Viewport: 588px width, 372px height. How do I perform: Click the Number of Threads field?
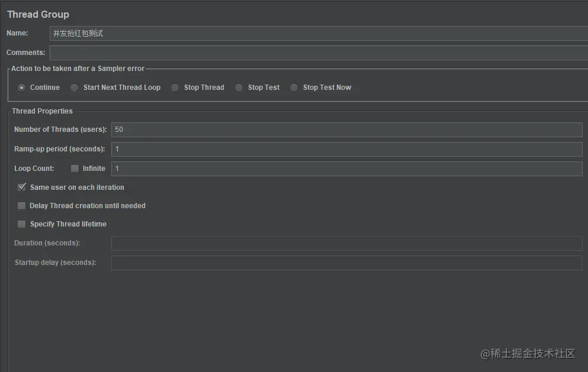[347, 130]
